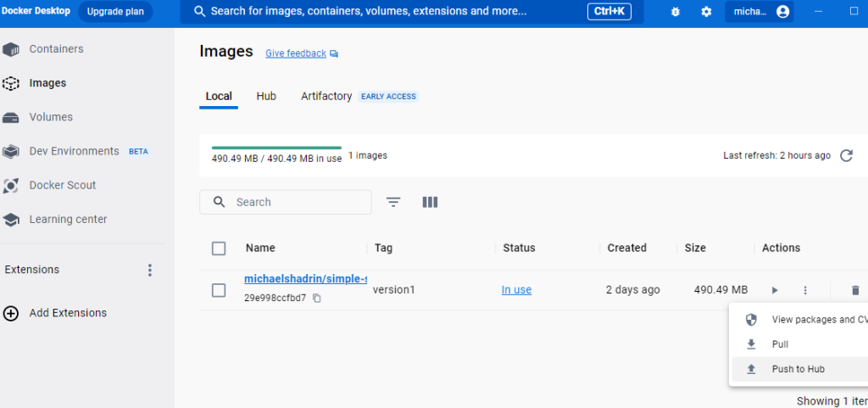
Task: Click the 1 images count text
Action: pos(368,155)
